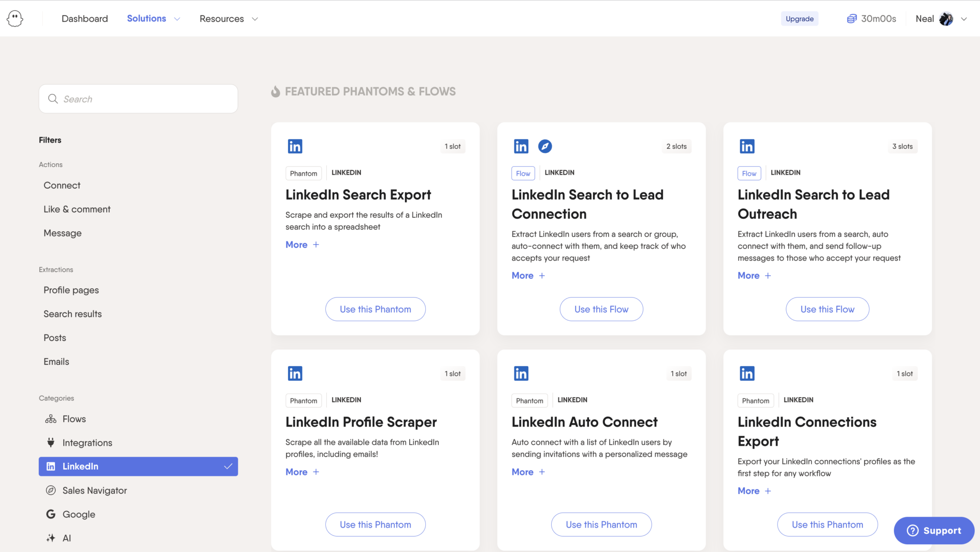Click the Phantom tag on LinkedIn Search Export
Screen dimensions: 980x552
coord(303,173)
